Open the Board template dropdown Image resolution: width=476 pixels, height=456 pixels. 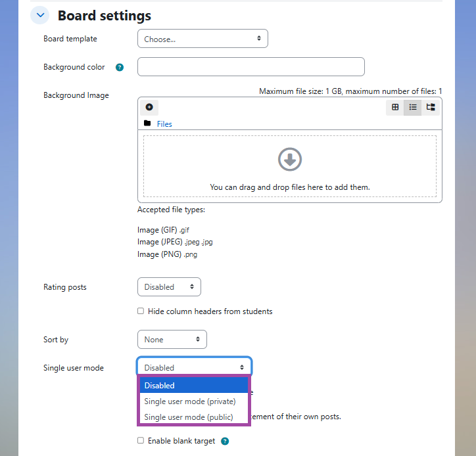click(x=202, y=39)
